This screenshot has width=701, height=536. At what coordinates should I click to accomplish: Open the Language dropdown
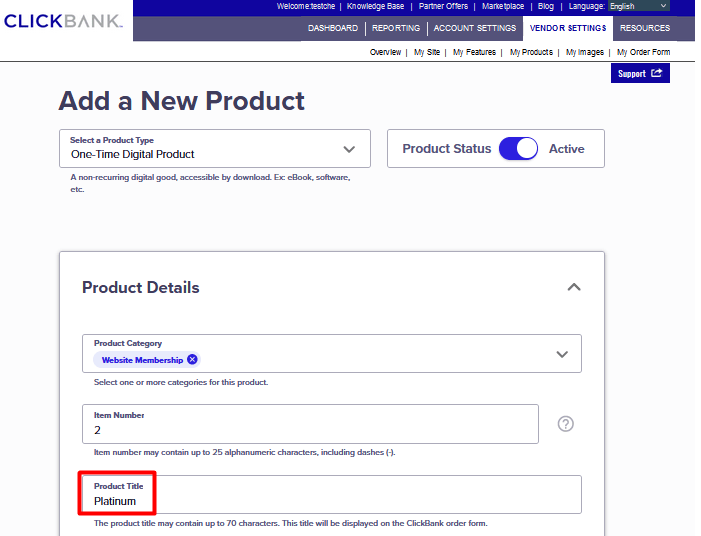pos(638,6)
